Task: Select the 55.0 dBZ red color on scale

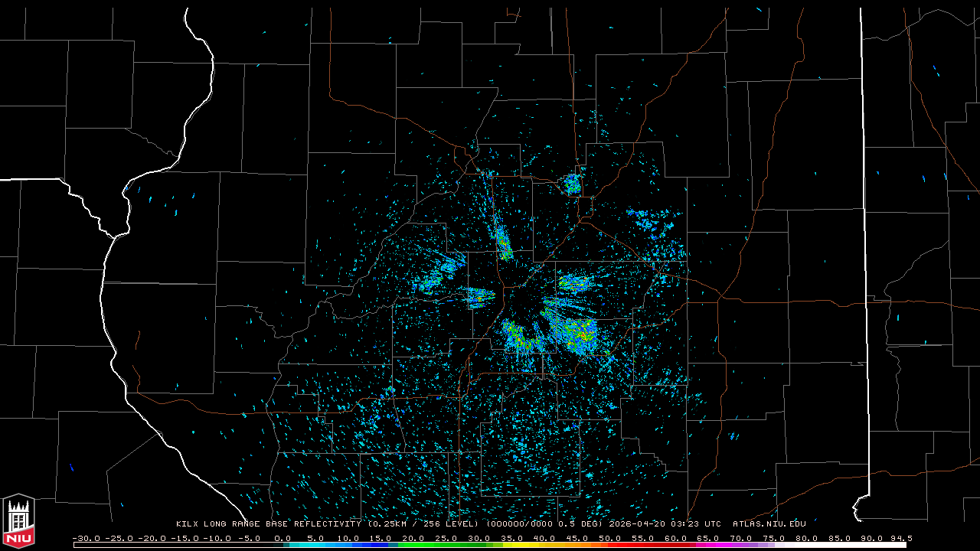Action: [644, 545]
